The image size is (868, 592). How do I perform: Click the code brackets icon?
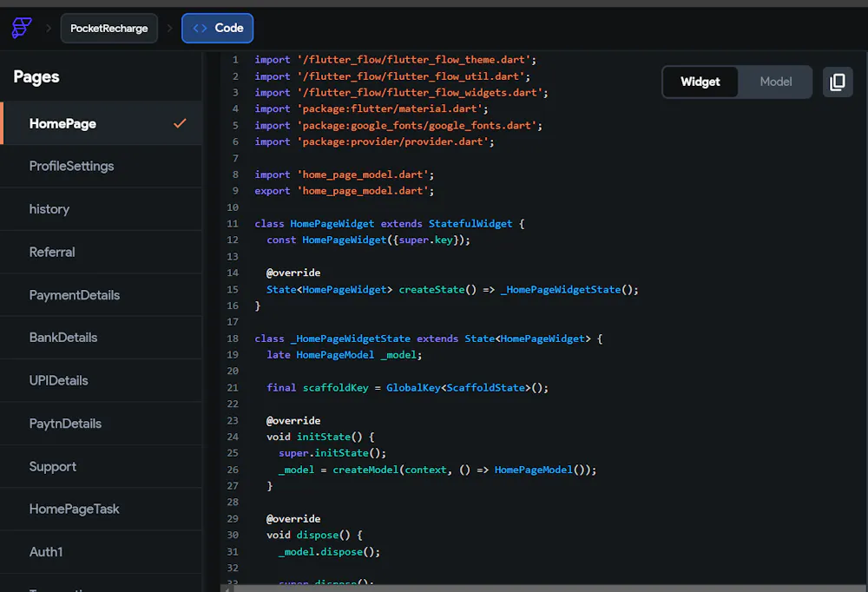[x=200, y=29]
